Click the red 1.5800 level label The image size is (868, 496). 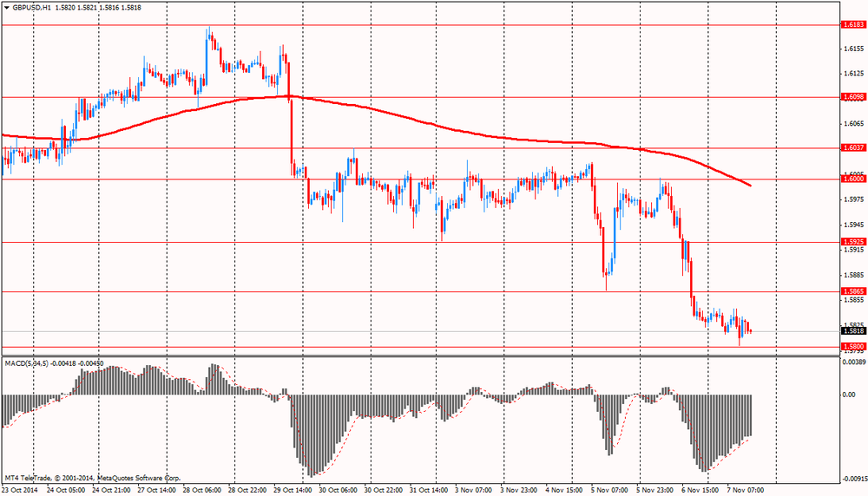[853, 347]
